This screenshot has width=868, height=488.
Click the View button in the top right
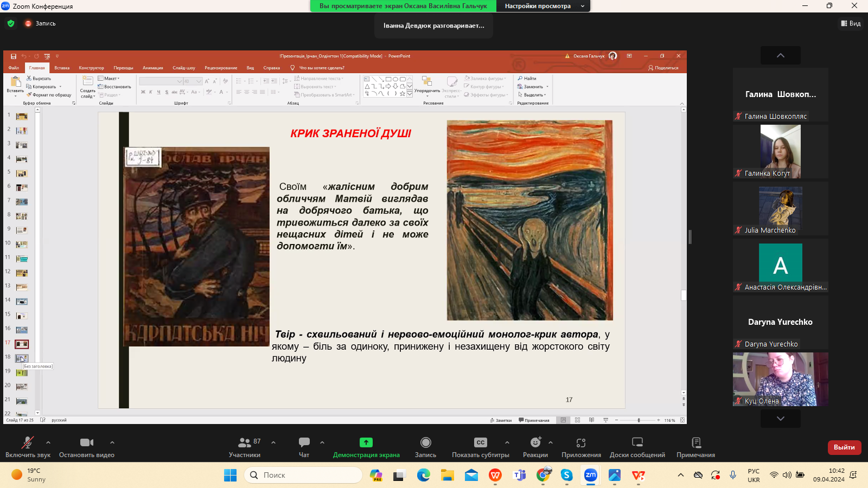(851, 23)
